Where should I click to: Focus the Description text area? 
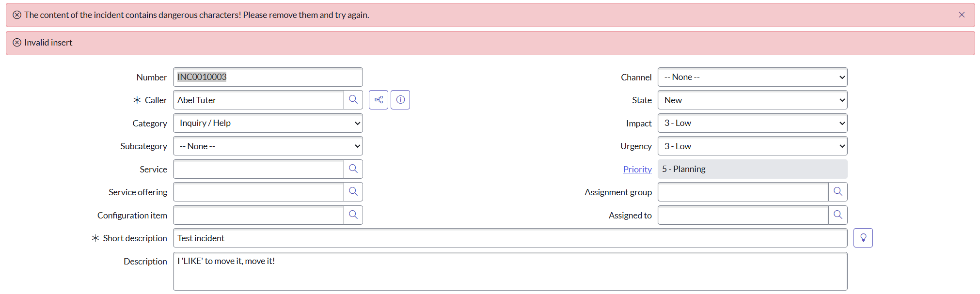(509, 271)
